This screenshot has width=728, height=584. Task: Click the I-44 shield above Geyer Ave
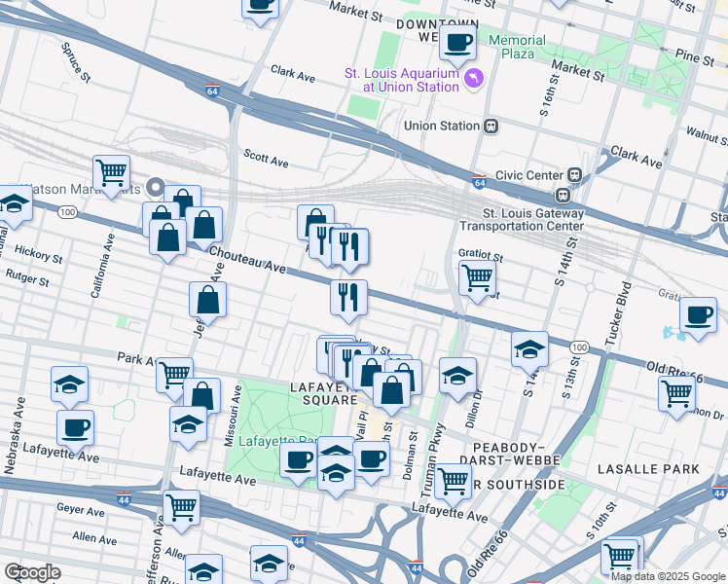[x=124, y=499]
